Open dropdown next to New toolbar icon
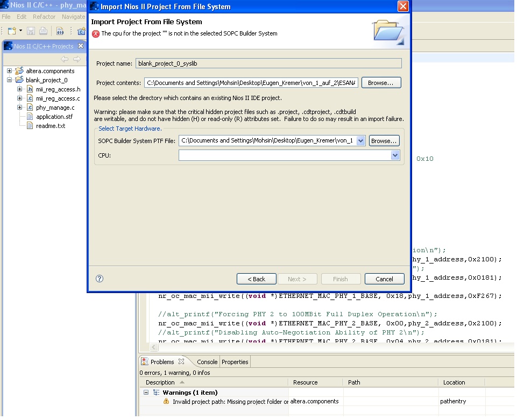 tap(21, 31)
